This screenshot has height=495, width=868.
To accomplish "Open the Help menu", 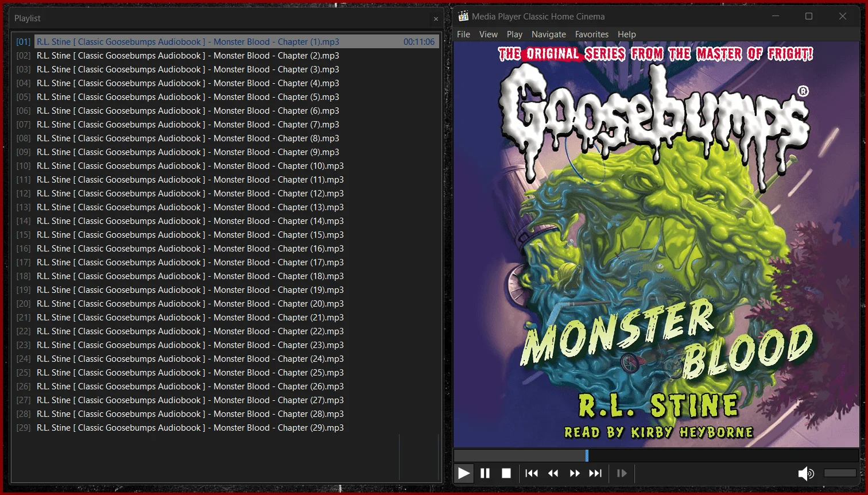I will (x=627, y=34).
